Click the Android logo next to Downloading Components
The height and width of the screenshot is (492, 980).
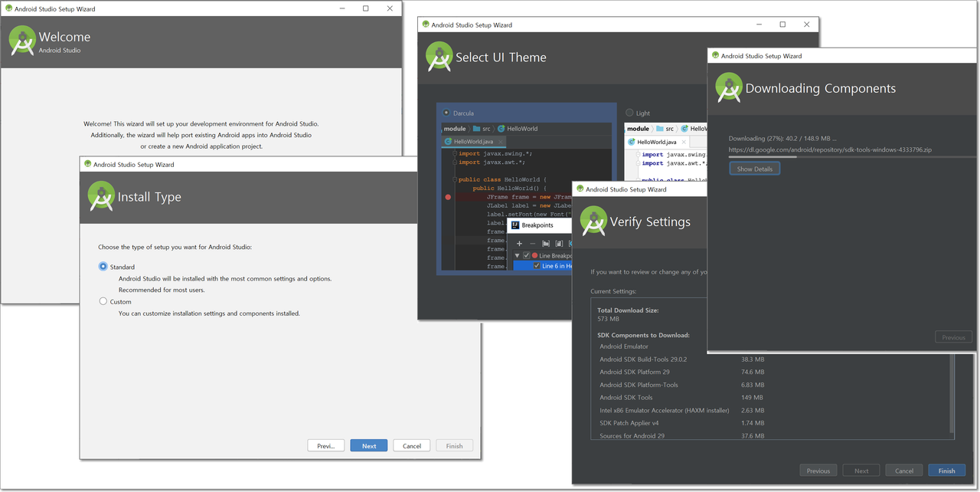point(729,87)
